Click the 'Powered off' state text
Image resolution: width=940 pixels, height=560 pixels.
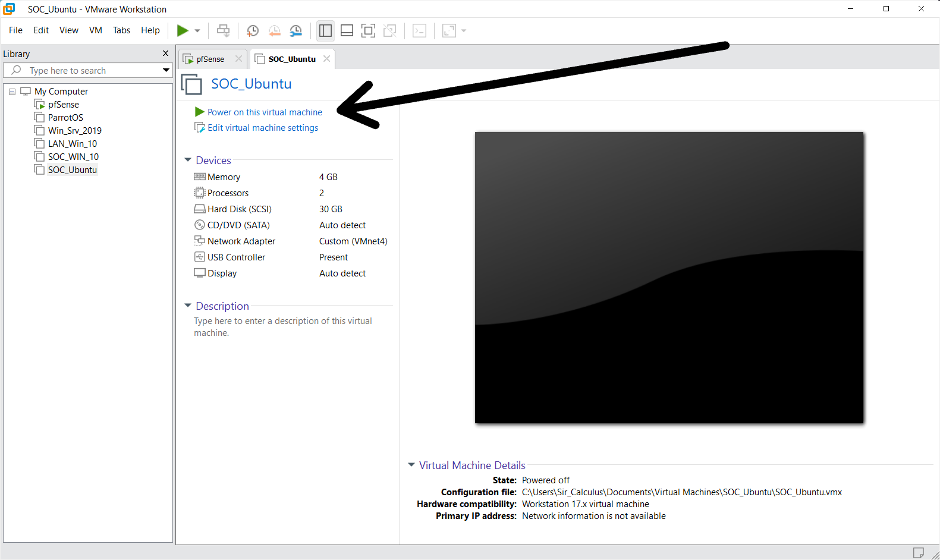pos(546,480)
